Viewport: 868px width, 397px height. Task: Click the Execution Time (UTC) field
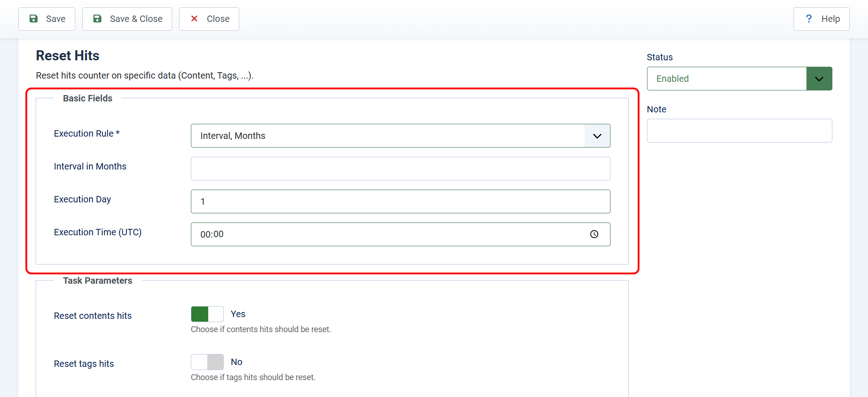[400, 234]
